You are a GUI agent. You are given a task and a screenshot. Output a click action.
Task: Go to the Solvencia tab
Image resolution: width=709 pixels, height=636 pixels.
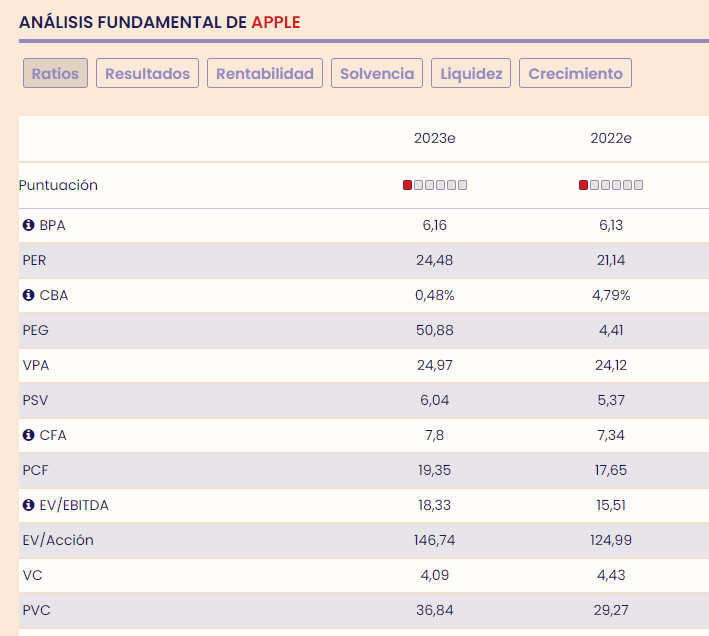click(x=377, y=73)
